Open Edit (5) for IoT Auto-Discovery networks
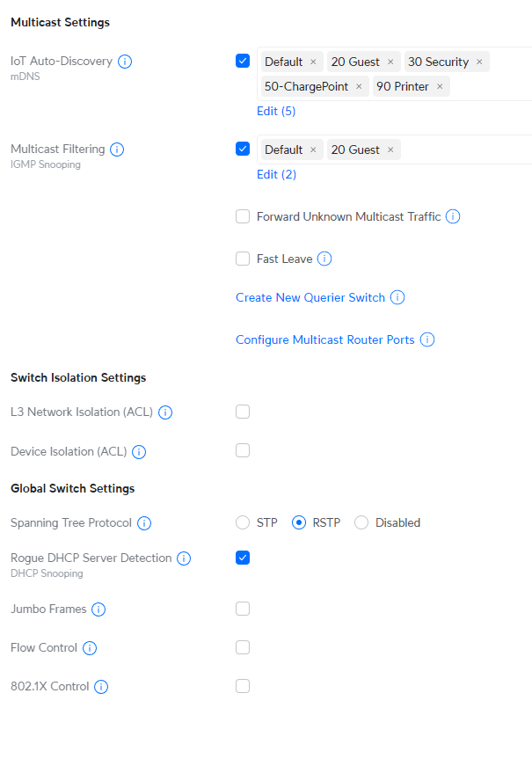532x759 pixels. point(276,111)
